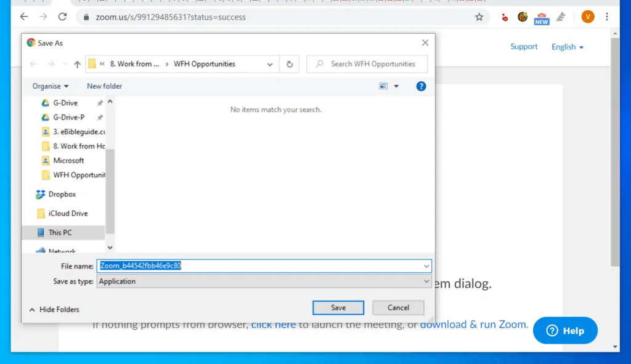631x364 pixels.
Task: Click '8. Work from ...' in the address path
Action: pyautogui.click(x=134, y=64)
